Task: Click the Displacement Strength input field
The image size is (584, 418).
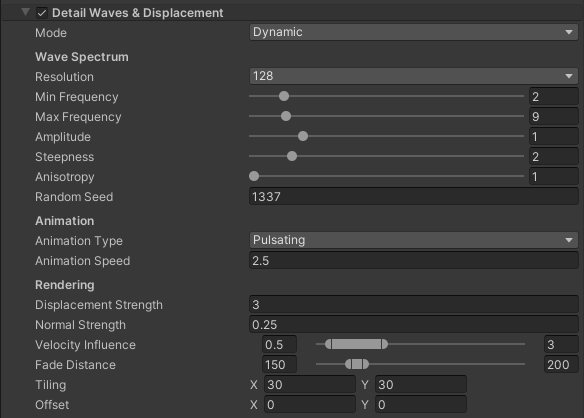Action: (x=413, y=305)
